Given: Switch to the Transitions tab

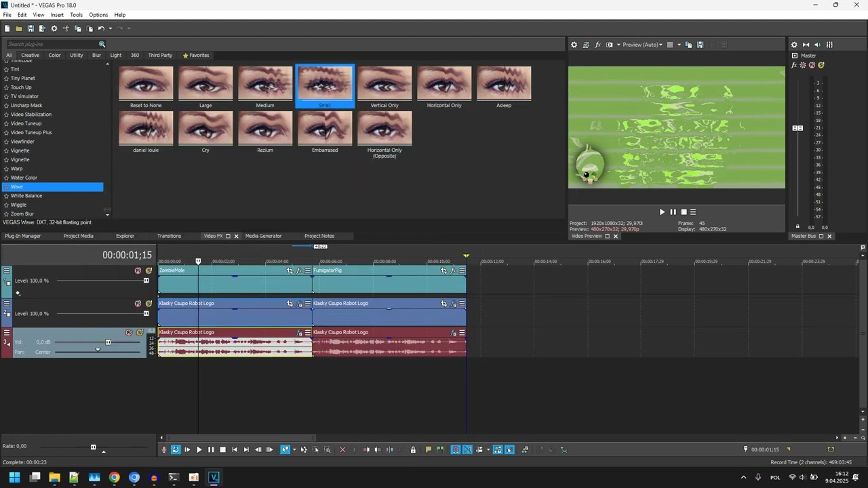Looking at the screenshot, I should 169,236.
